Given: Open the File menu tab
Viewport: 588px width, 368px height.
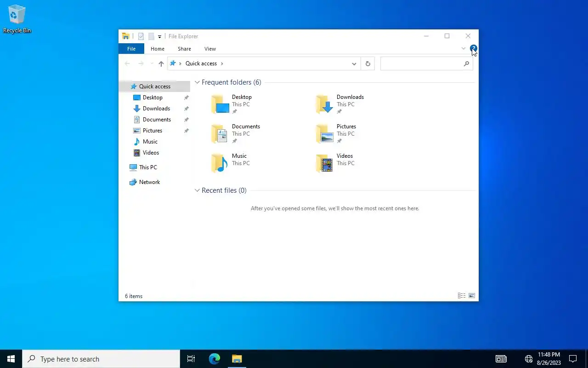Looking at the screenshot, I should pyautogui.click(x=131, y=49).
